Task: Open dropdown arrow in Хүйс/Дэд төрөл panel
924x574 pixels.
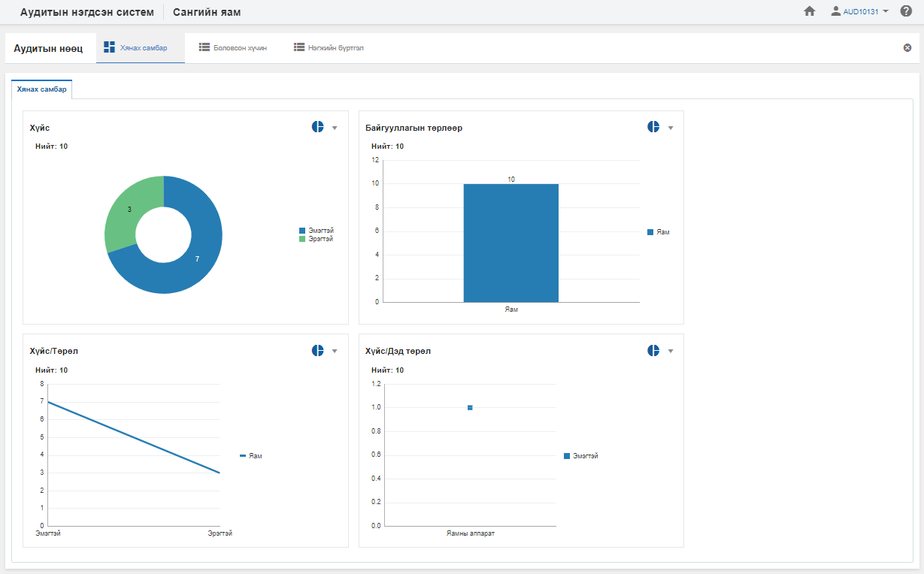Action: tap(671, 352)
